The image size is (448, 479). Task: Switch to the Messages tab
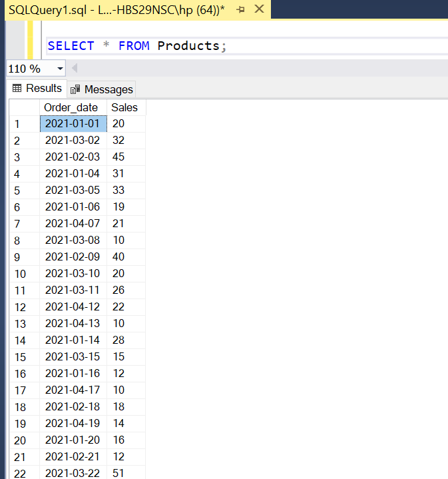click(x=102, y=89)
